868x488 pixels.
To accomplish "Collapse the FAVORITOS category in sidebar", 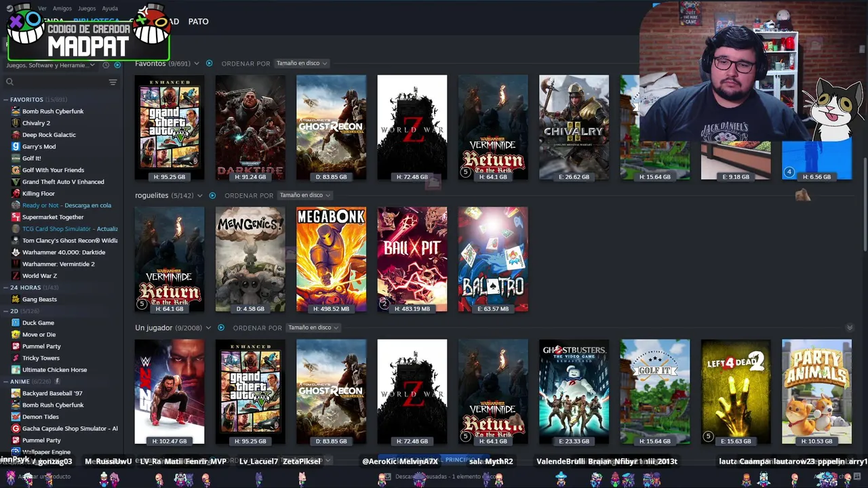I will (5, 100).
